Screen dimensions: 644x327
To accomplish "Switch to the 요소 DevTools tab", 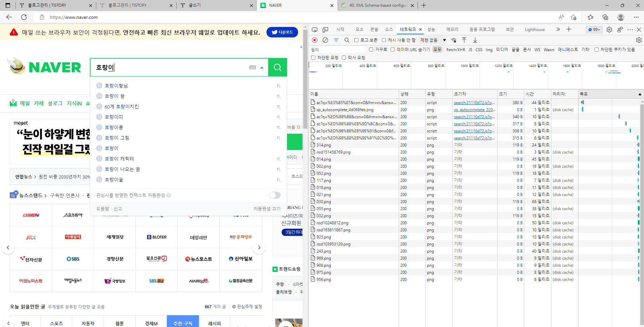I will pos(359,30).
